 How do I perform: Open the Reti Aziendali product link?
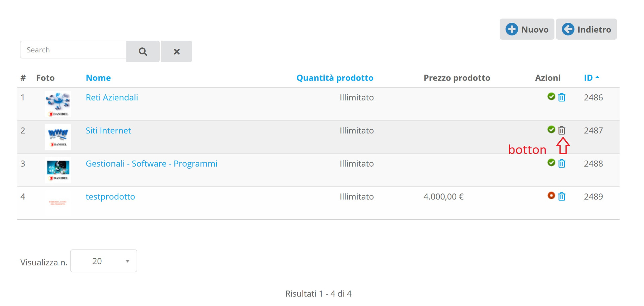[112, 97]
